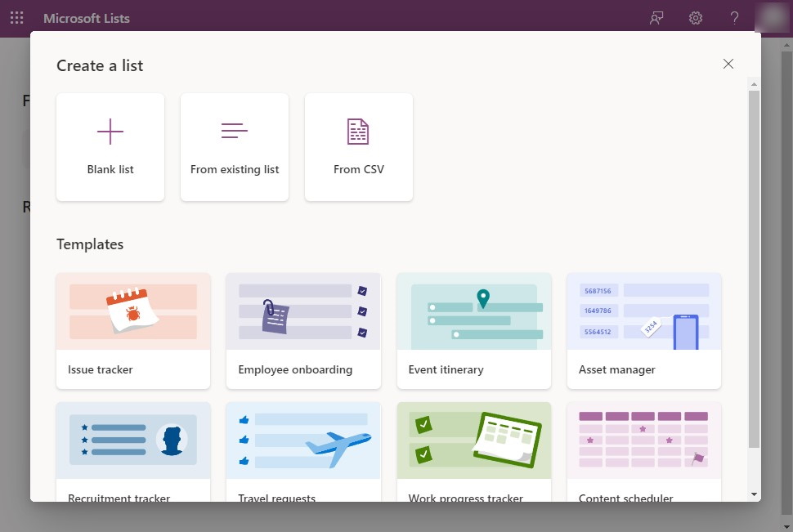The image size is (793, 532).
Task: Close the Create a list dialog
Action: point(728,64)
